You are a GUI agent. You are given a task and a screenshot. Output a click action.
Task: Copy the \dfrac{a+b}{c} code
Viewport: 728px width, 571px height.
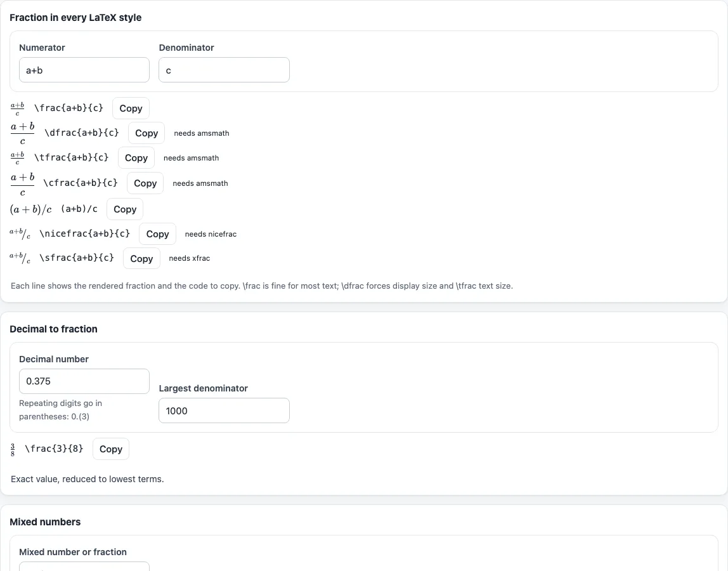pyautogui.click(x=146, y=133)
